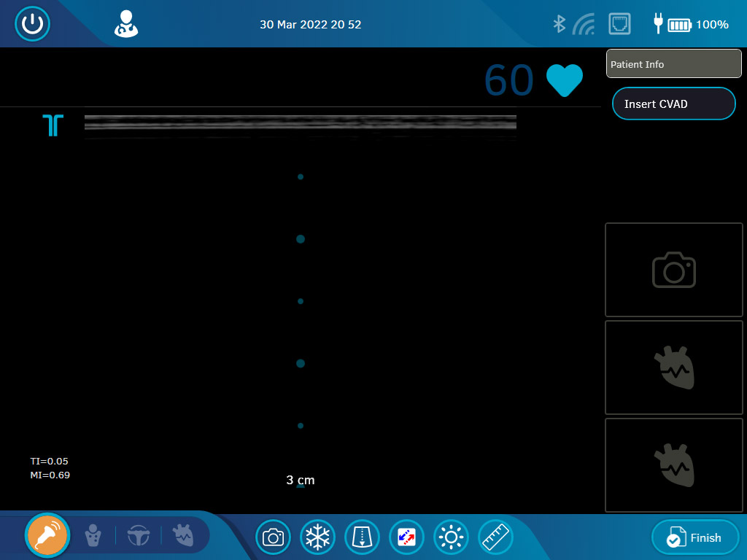This screenshot has width=747, height=560.
Task: Select the camera snapshot thumbnail placeholder
Action: 673,270
